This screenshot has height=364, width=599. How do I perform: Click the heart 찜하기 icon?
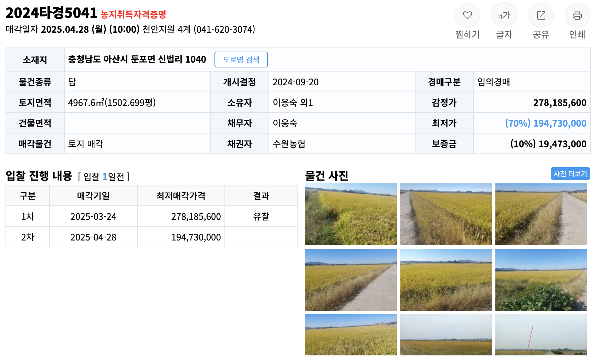click(467, 15)
